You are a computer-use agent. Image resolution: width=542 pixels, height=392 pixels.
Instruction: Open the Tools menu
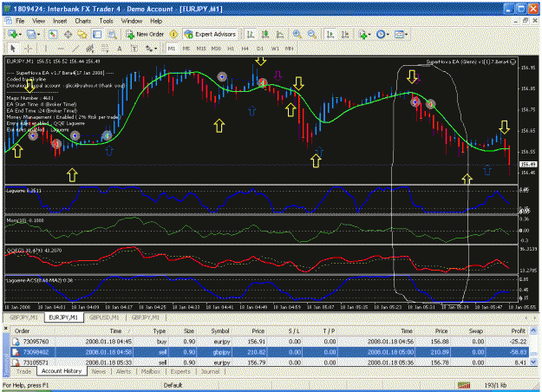click(x=106, y=21)
